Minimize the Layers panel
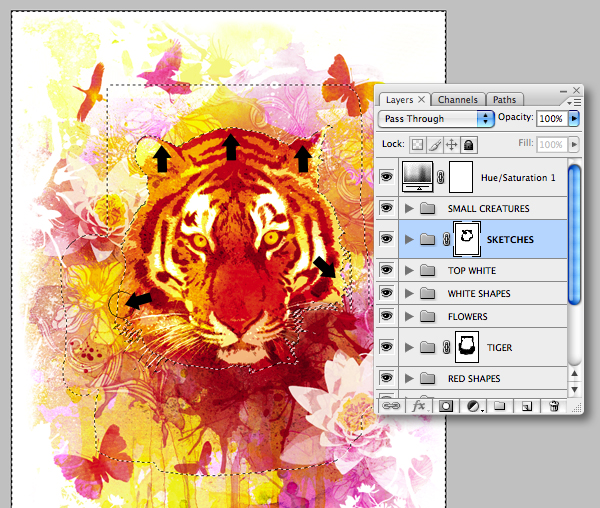This screenshot has width=600, height=508. tap(563, 91)
